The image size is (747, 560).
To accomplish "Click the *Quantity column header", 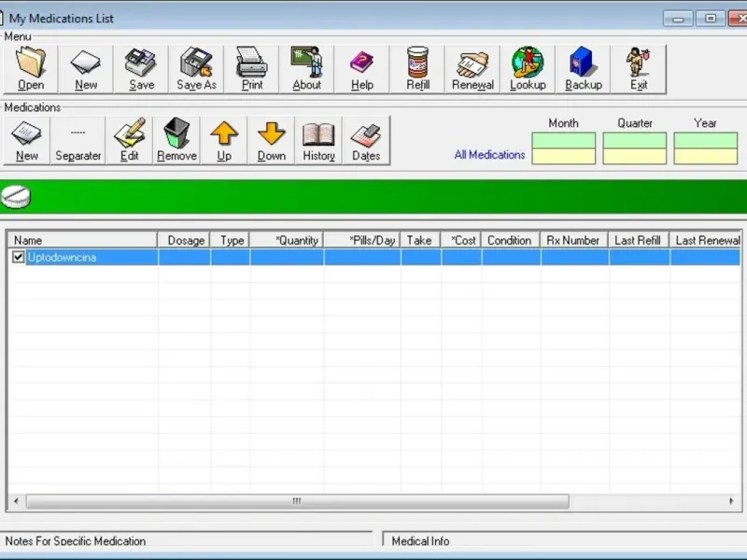I will tap(287, 241).
